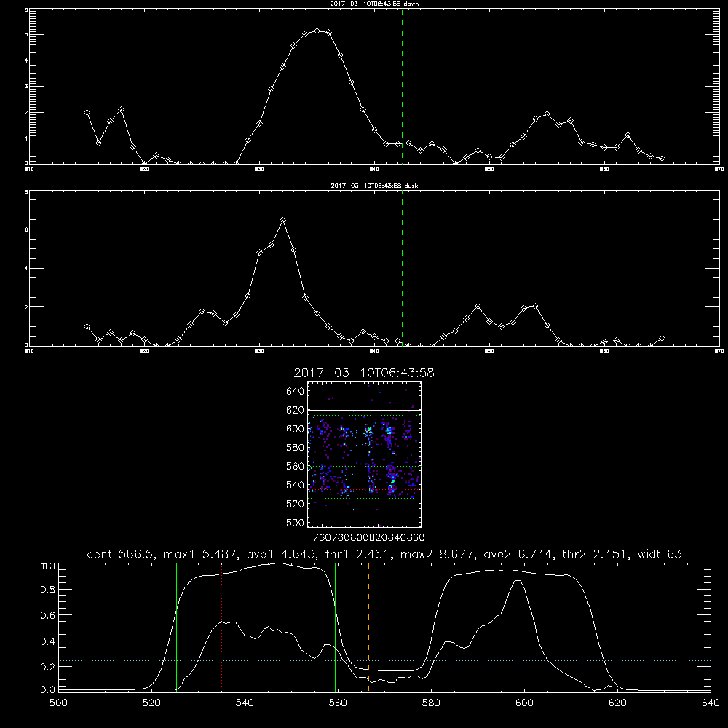Click the right green dashed line in dawn plot

tap(402, 86)
